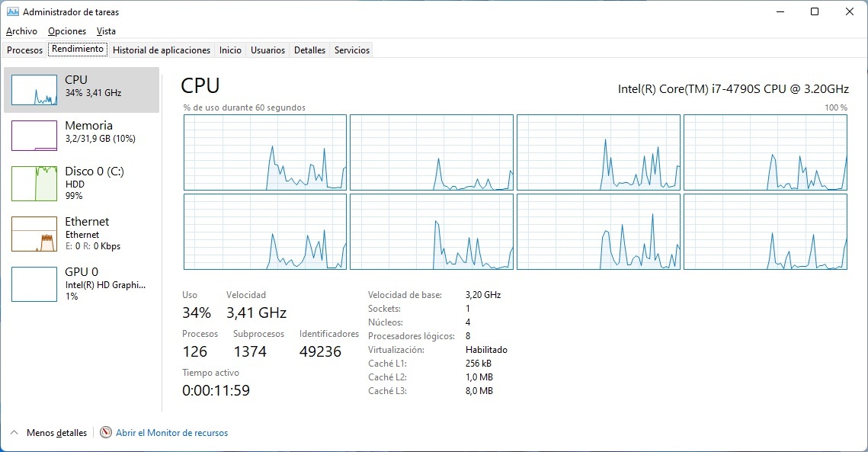Click the Task Manager title bar icon

point(12,12)
